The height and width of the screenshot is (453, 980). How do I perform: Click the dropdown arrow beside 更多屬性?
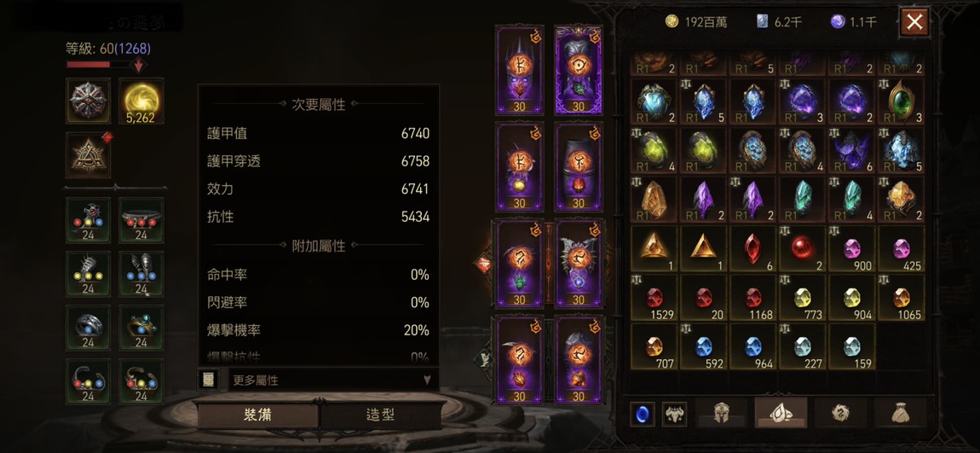click(427, 380)
